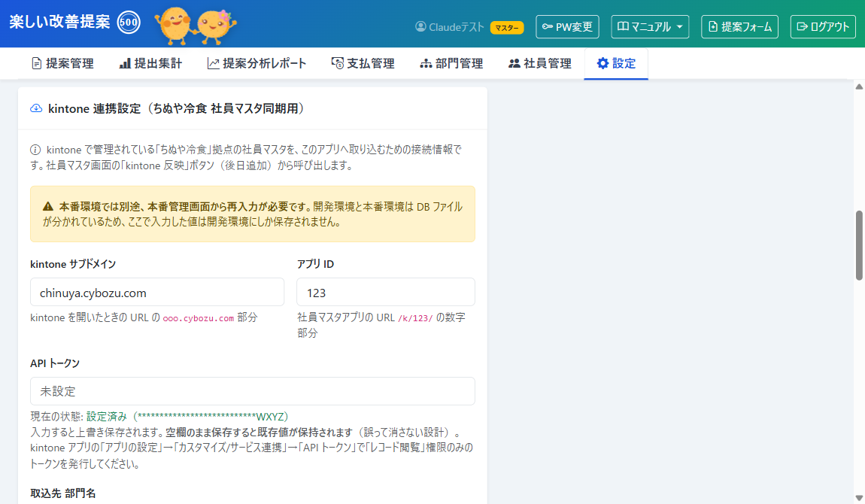Image resolution: width=865 pixels, height=504 pixels.
Task: Click the Claudeテスト username text
Action: (457, 26)
